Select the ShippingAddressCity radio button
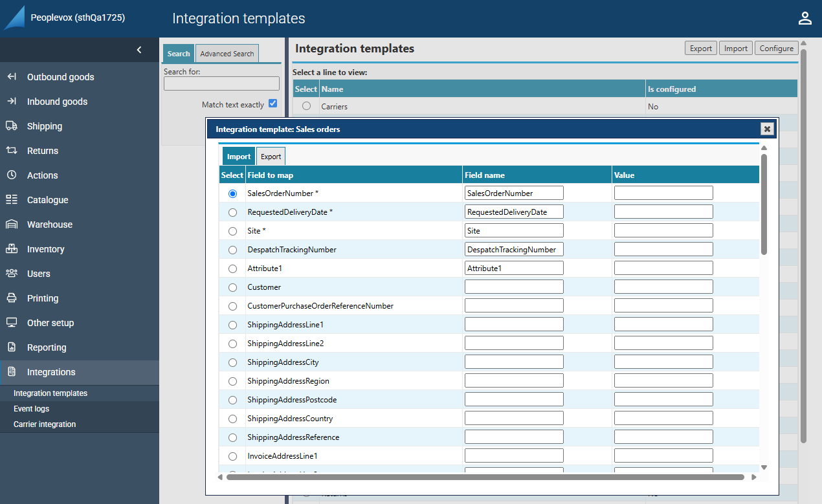The width and height of the screenshot is (822, 504). [232, 362]
